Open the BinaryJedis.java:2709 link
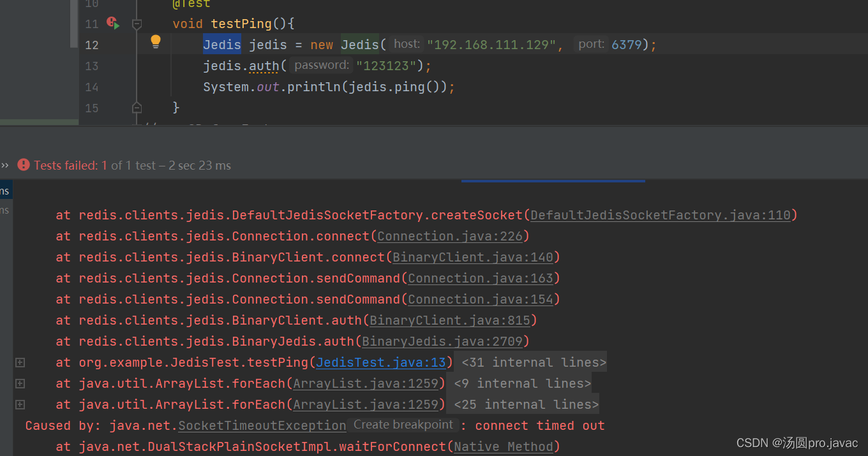 [442, 341]
